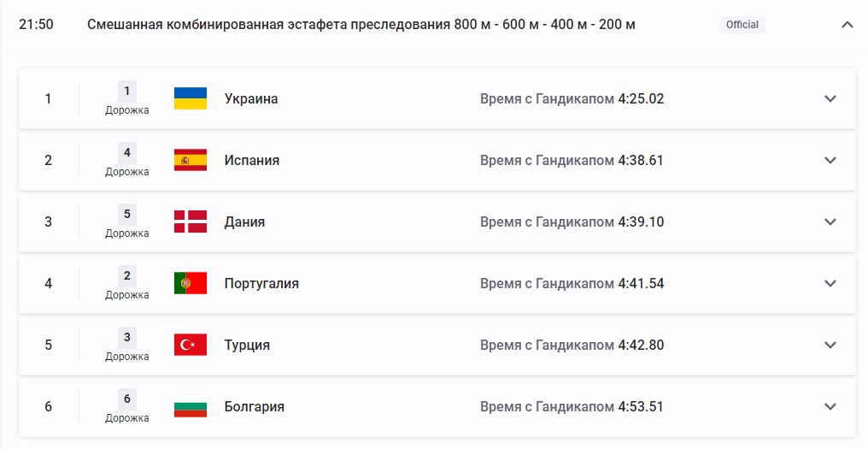Show details for Denmark's result chevron

coord(830,222)
